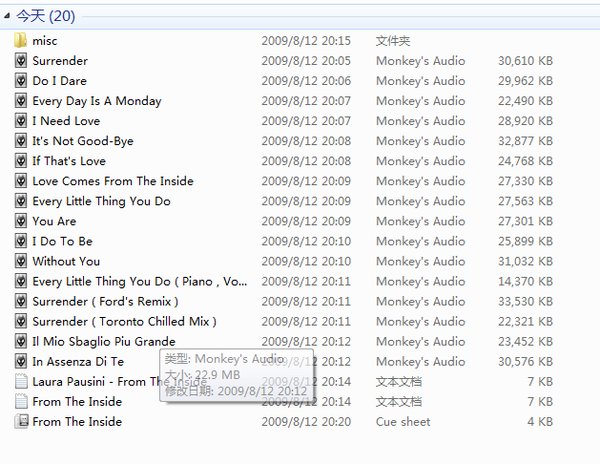Click the It's Not Good-Bye file icon

tap(21, 141)
